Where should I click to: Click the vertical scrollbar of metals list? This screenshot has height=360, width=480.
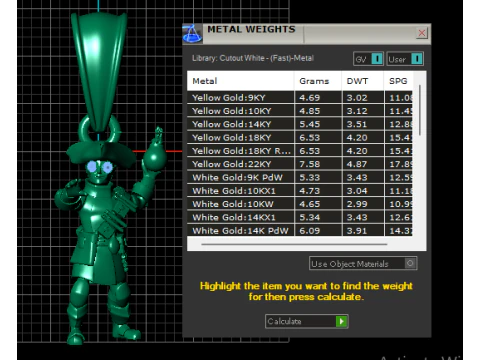click(x=420, y=110)
